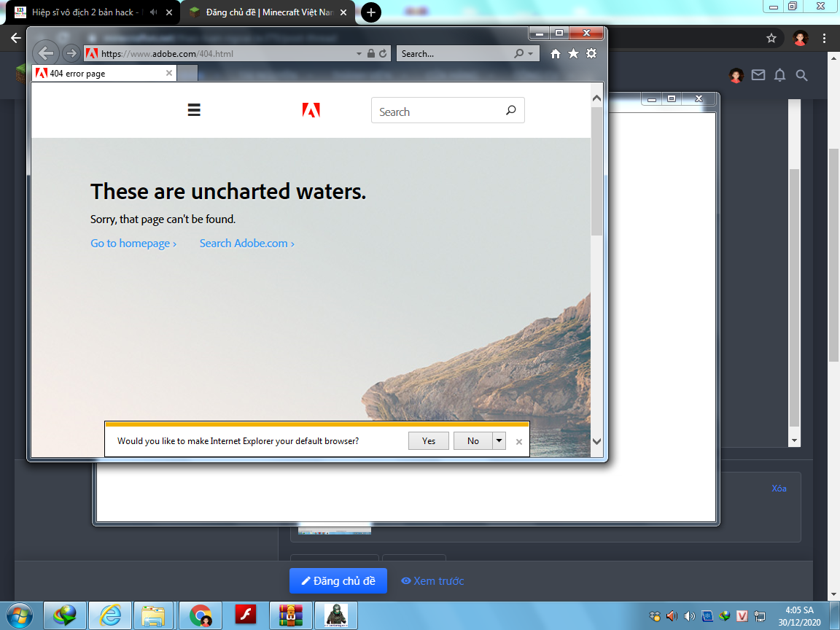Image resolution: width=840 pixels, height=630 pixels.
Task: Go back in Internet Explorer
Action: (x=46, y=53)
